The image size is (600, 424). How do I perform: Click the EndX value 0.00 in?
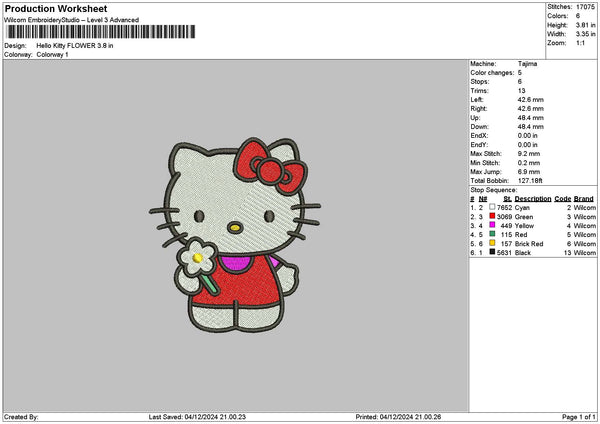pos(527,136)
